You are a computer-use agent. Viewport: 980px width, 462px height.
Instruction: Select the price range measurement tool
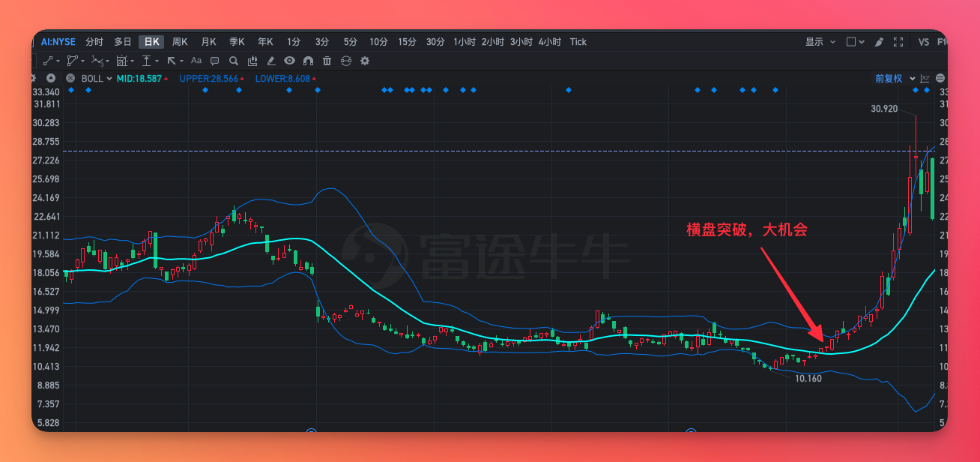click(x=147, y=61)
